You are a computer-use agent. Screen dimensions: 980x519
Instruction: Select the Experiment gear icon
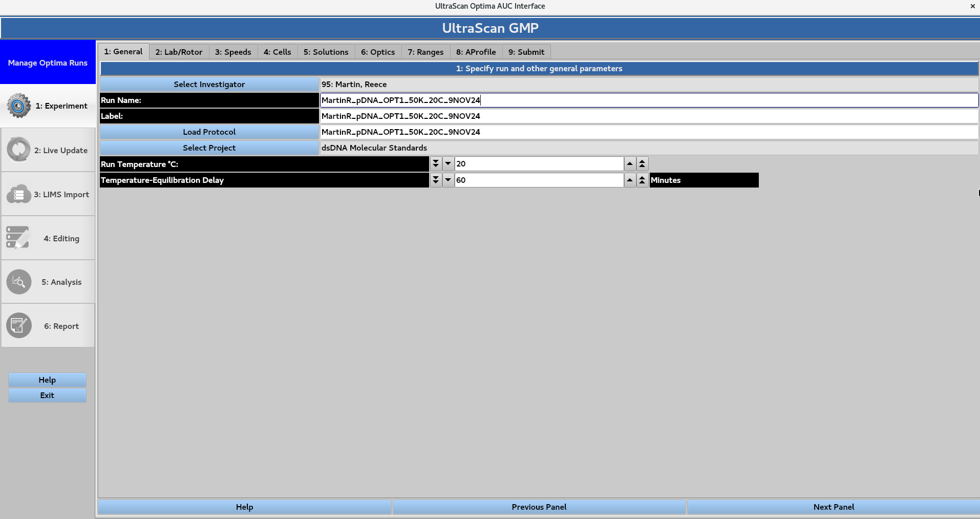click(x=18, y=106)
